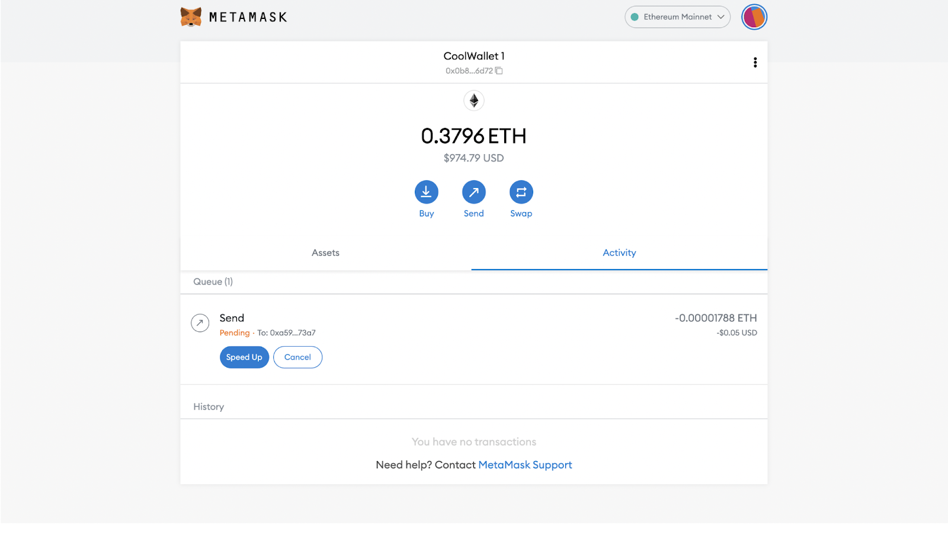Copy the wallet address with the copy icon
The width and height of the screenshot is (948, 560).
tap(499, 71)
